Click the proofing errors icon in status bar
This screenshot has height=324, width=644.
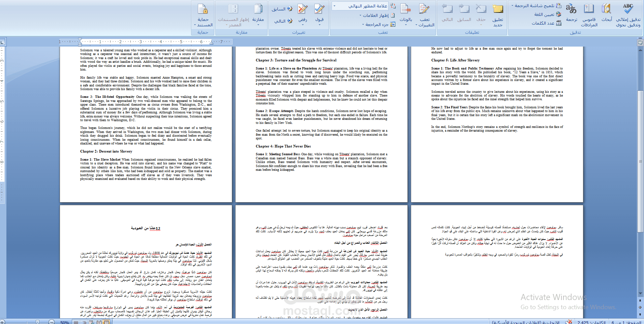(569, 322)
